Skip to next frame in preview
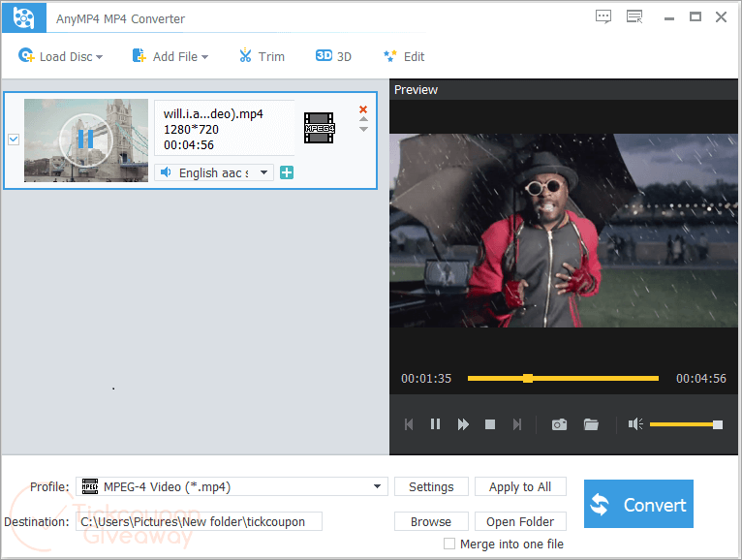This screenshot has height=560, width=742. coord(517,424)
